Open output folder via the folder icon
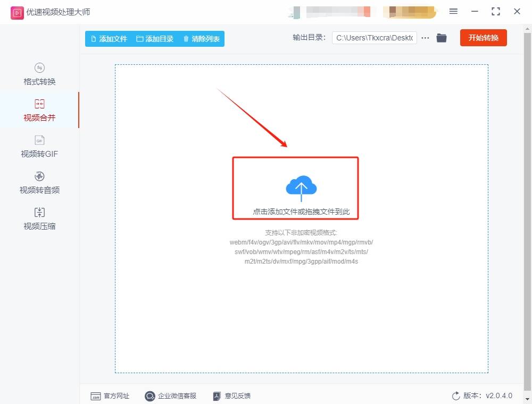 [x=442, y=38]
